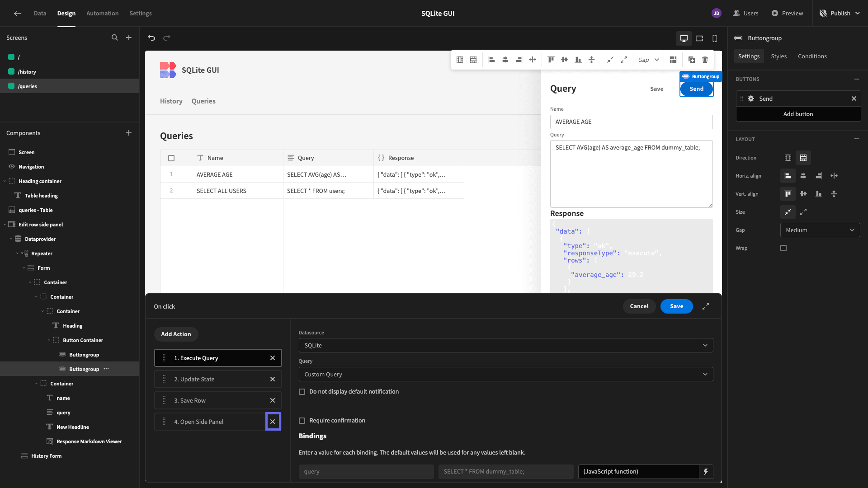Add a new screen with plus icon
The width and height of the screenshot is (868, 488).
pyautogui.click(x=129, y=38)
